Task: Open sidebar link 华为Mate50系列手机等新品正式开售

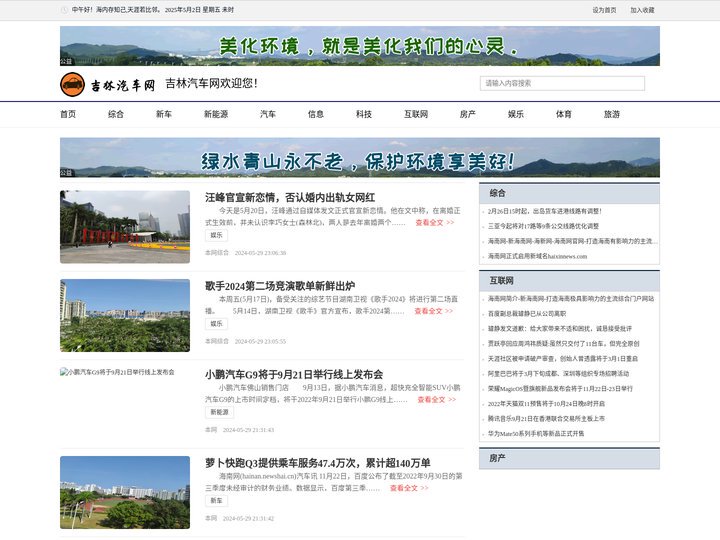Action: (536, 433)
